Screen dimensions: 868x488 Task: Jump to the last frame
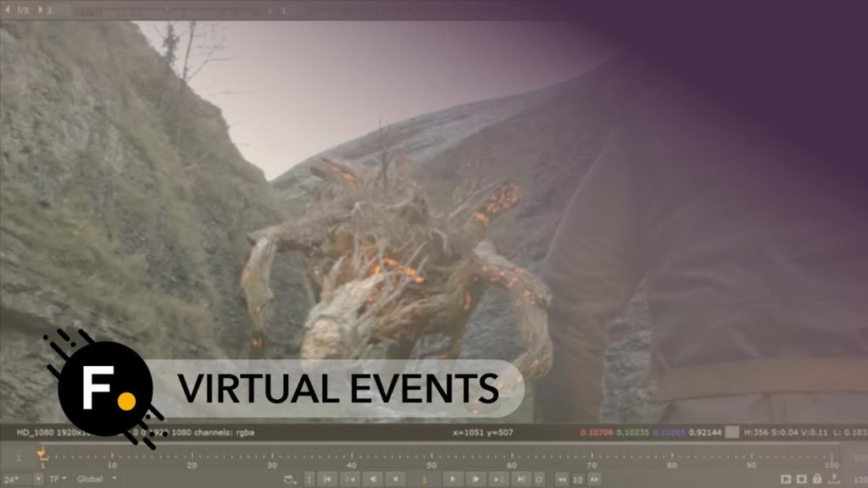(x=519, y=480)
